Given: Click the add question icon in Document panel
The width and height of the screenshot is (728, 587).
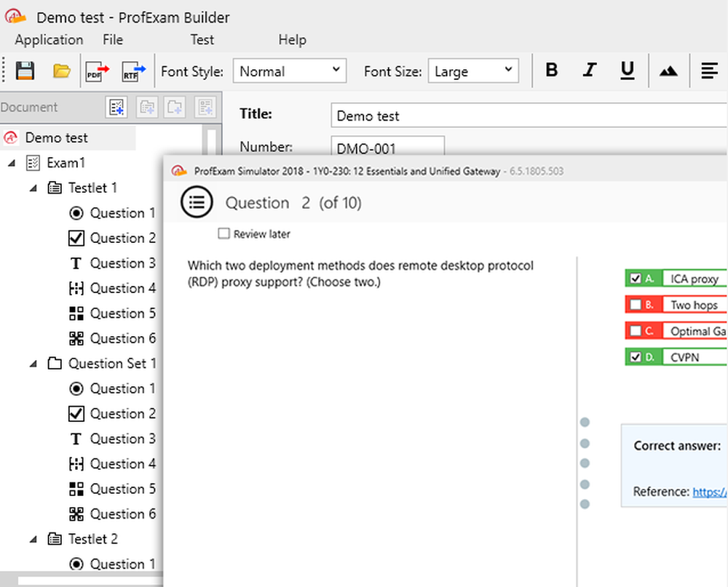Looking at the screenshot, I should (x=205, y=107).
